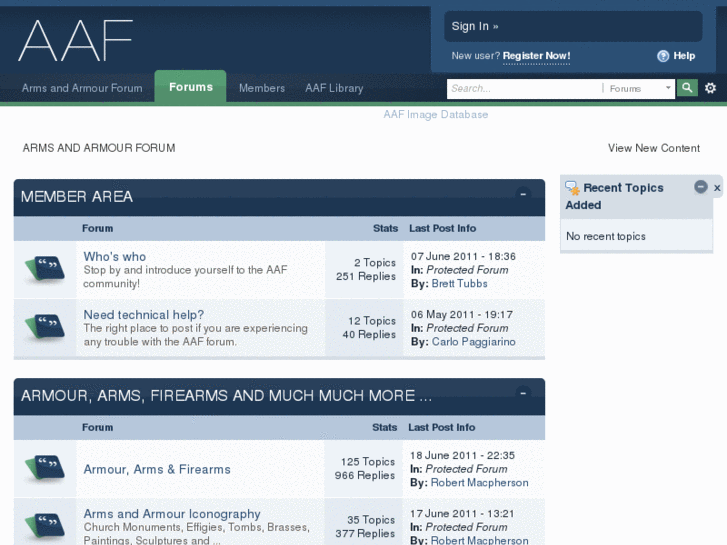This screenshot has width=727, height=545.
Task: Open advanced search gear icon
Action: pyautogui.click(x=710, y=88)
